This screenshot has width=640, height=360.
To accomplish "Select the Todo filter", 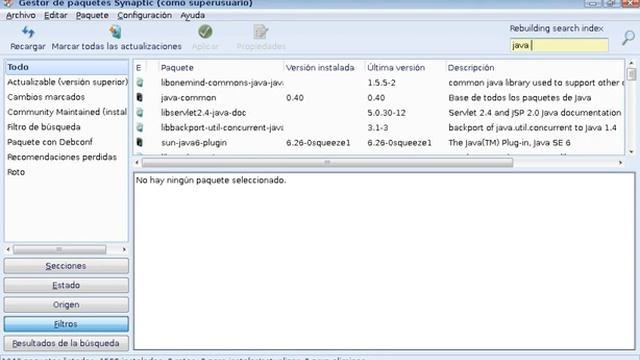I will coord(66,67).
